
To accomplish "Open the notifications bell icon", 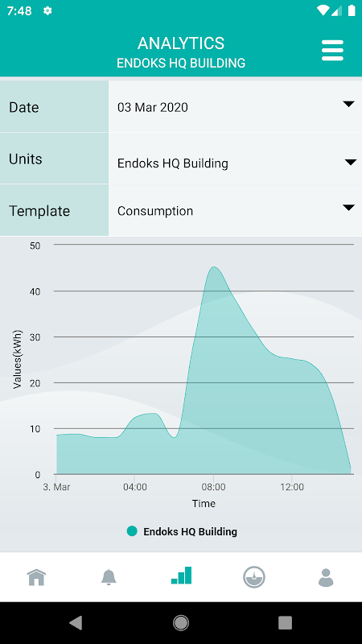I will [109, 577].
